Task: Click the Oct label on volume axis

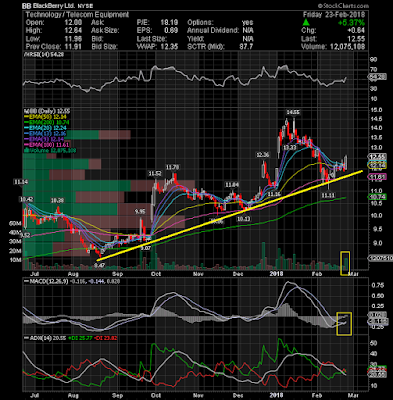Action: pos(156,274)
